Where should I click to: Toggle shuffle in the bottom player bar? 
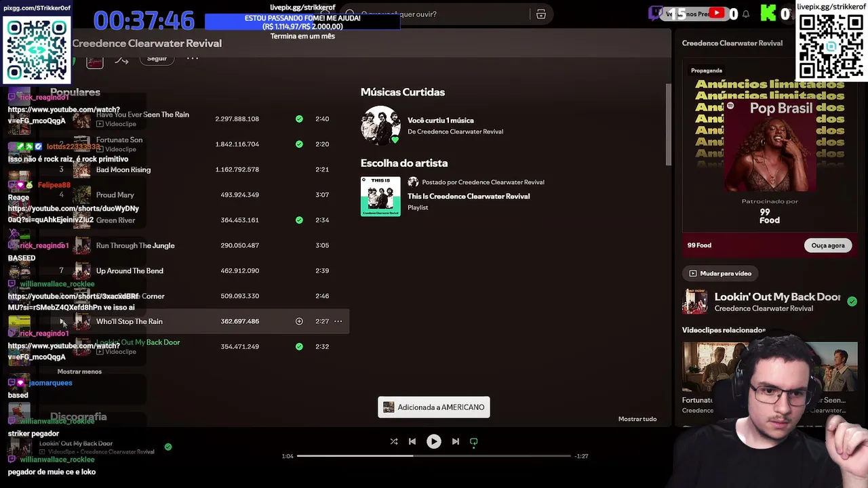(x=394, y=441)
